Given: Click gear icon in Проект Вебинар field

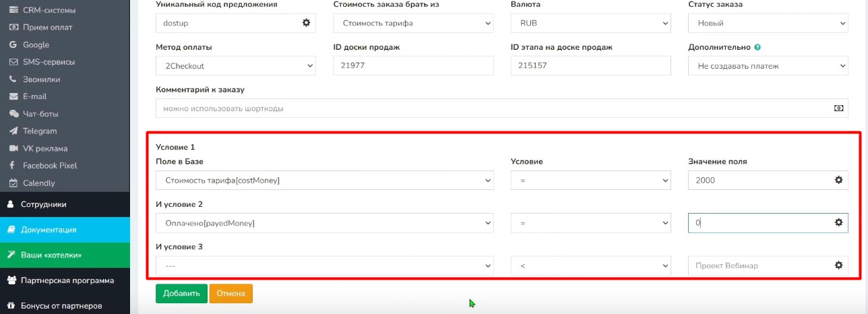Looking at the screenshot, I should [838, 265].
